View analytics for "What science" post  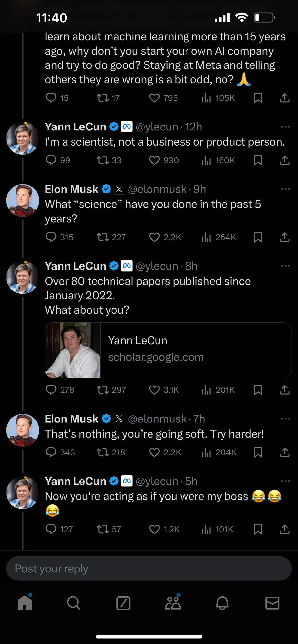[x=206, y=237]
